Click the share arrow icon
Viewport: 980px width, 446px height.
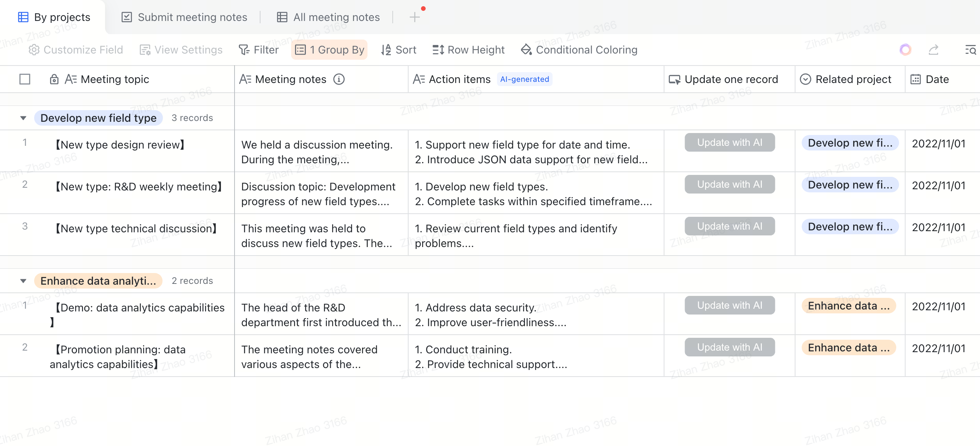(x=933, y=50)
